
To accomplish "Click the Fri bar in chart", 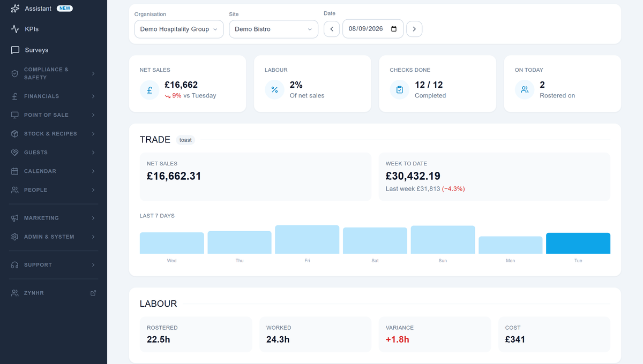I will click(307, 239).
